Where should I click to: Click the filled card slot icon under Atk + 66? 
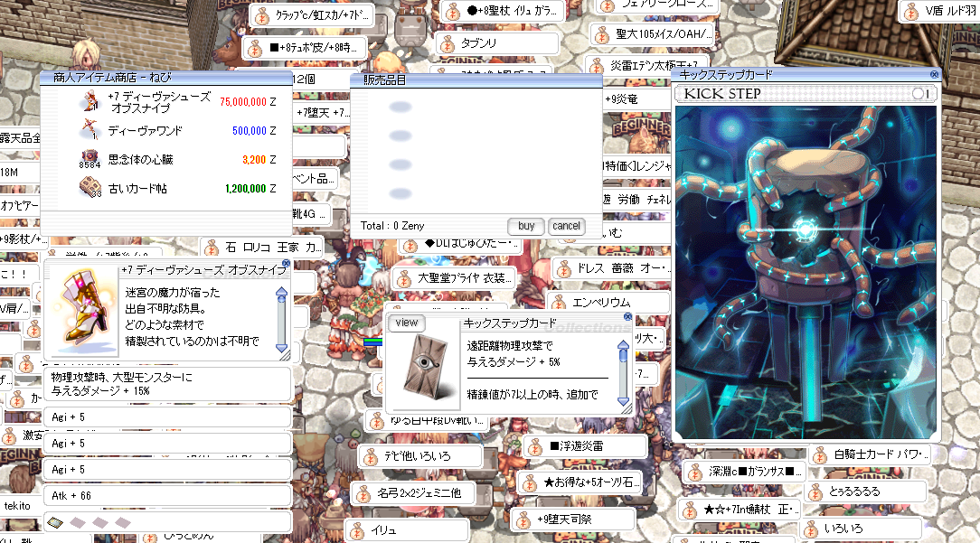click(54, 522)
